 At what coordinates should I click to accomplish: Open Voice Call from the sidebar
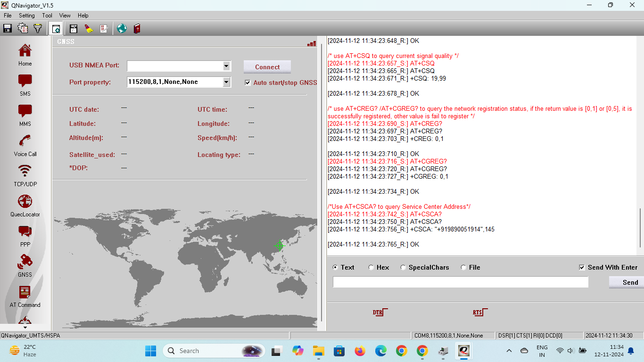[x=25, y=145]
